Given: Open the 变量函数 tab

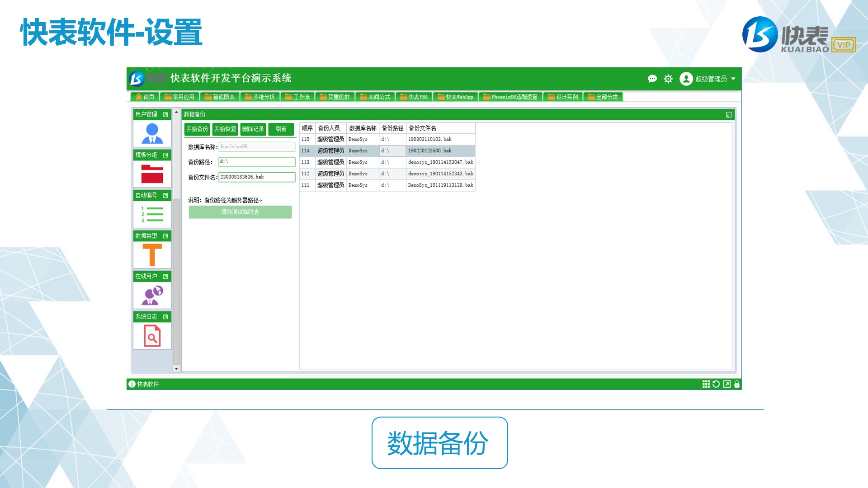Looking at the screenshot, I should pyautogui.click(x=335, y=97).
